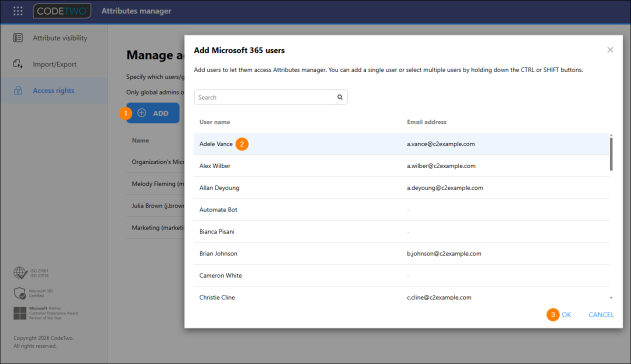
Task: Click the Microsoft 365 Certified shield icon
Action: [20, 293]
